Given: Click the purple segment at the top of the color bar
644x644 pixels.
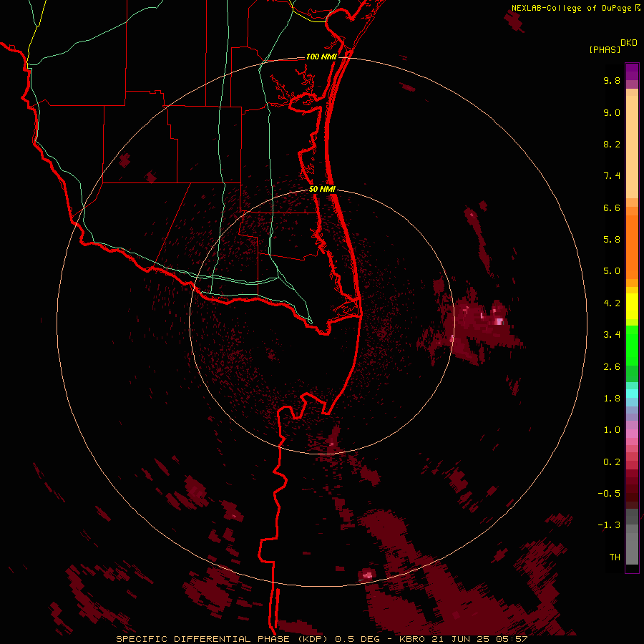Looking at the screenshot, I should coord(632,72).
